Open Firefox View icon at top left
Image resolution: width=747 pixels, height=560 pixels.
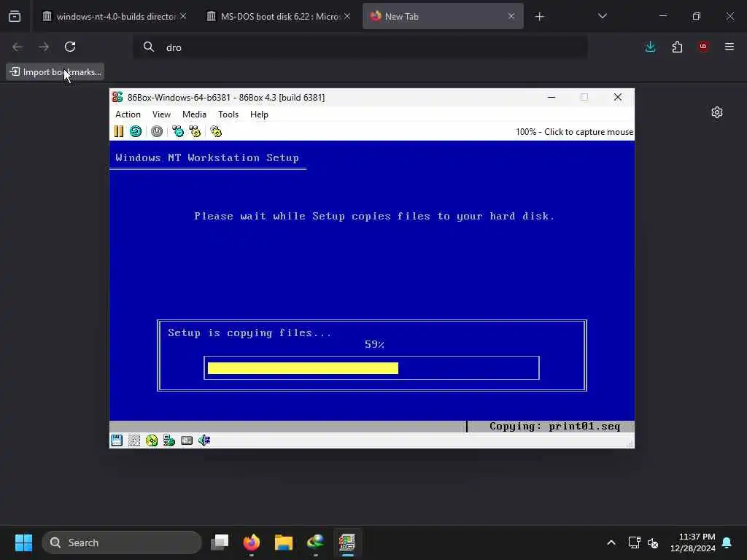(15, 16)
